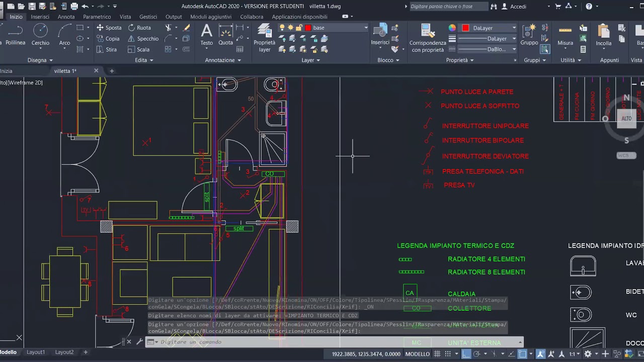Switch to the Annota ribbon tab
The height and width of the screenshot is (362, 644).
click(x=66, y=17)
